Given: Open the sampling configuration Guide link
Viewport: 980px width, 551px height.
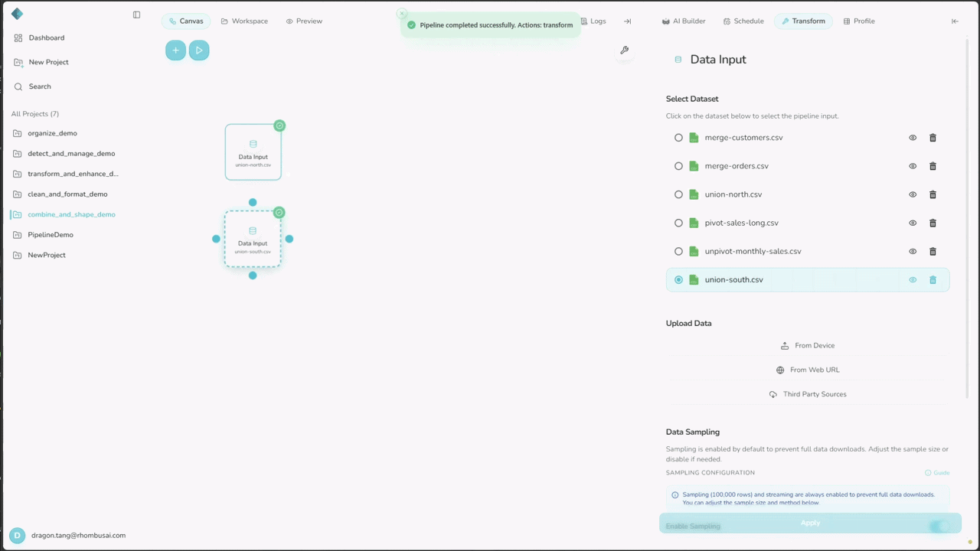Looking at the screenshot, I should pyautogui.click(x=938, y=473).
